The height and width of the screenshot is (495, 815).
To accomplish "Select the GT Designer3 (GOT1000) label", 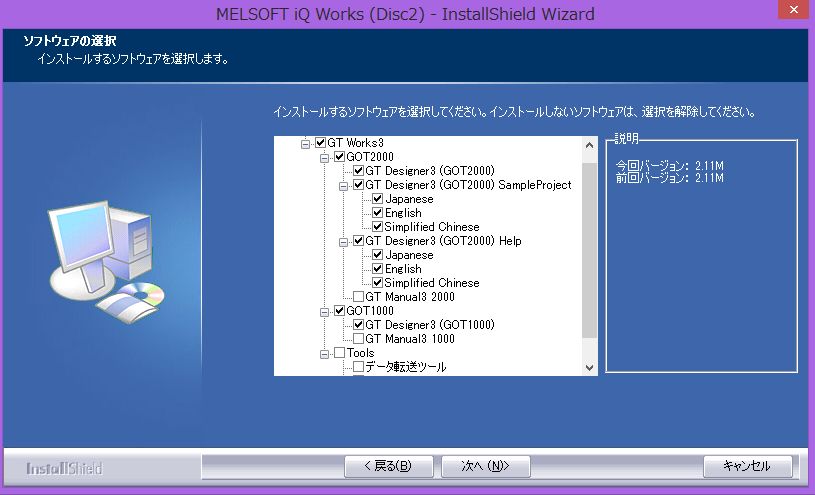I will [x=430, y=325].
